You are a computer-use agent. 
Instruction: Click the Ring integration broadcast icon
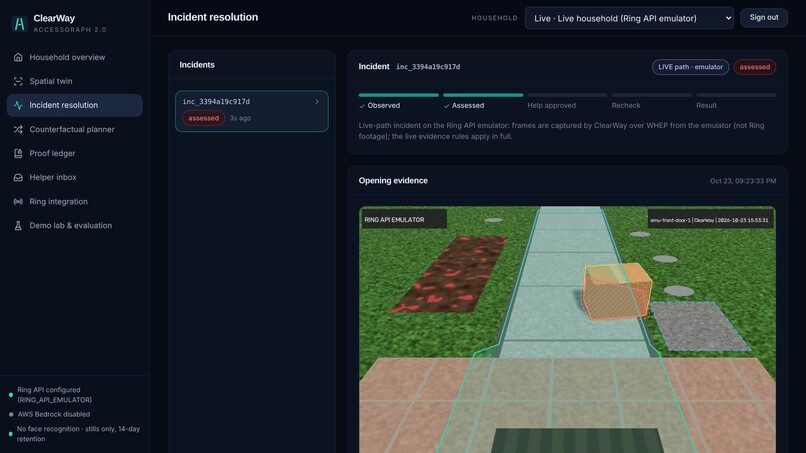pos(18,202)
